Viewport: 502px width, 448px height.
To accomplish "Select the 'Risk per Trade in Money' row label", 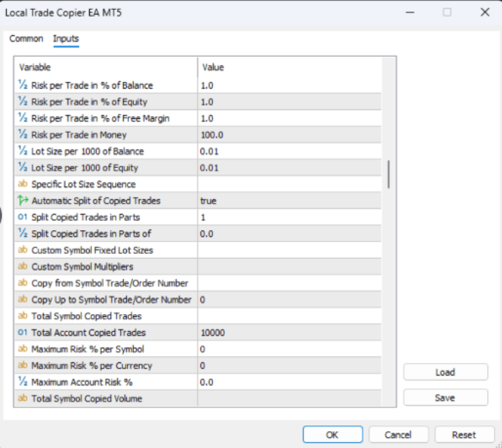I will click(x=79, y=135).
